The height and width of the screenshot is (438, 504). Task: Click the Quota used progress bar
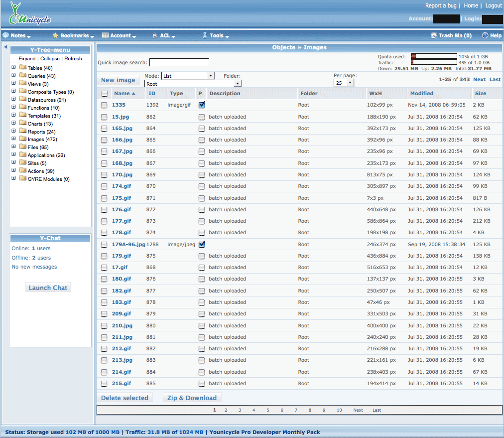[x=433, y=56]
